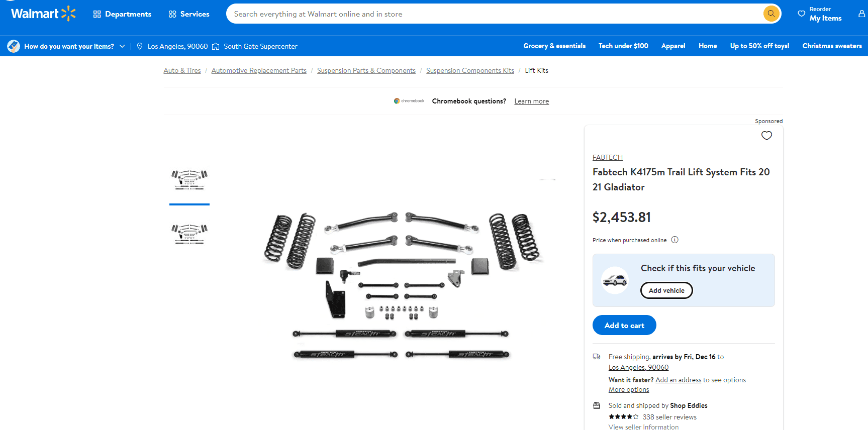Click the Walmart spark logo

tap(68, 14)
